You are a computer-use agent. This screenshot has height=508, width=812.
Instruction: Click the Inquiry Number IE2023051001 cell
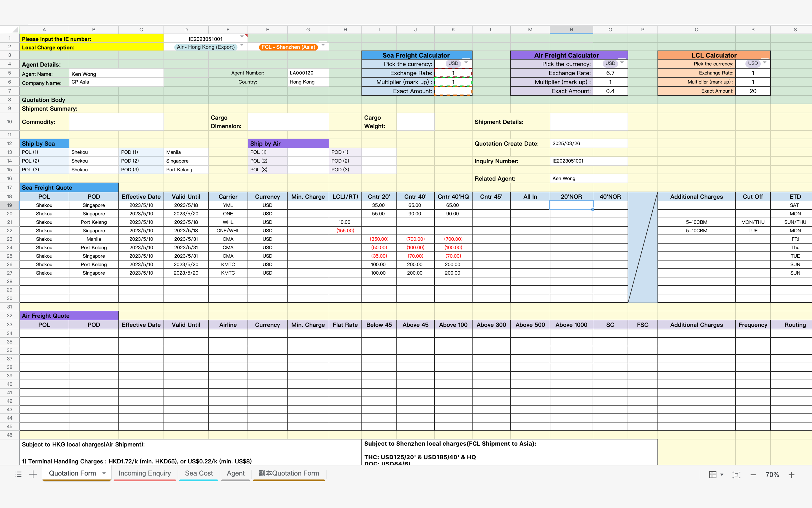[589, 161]
